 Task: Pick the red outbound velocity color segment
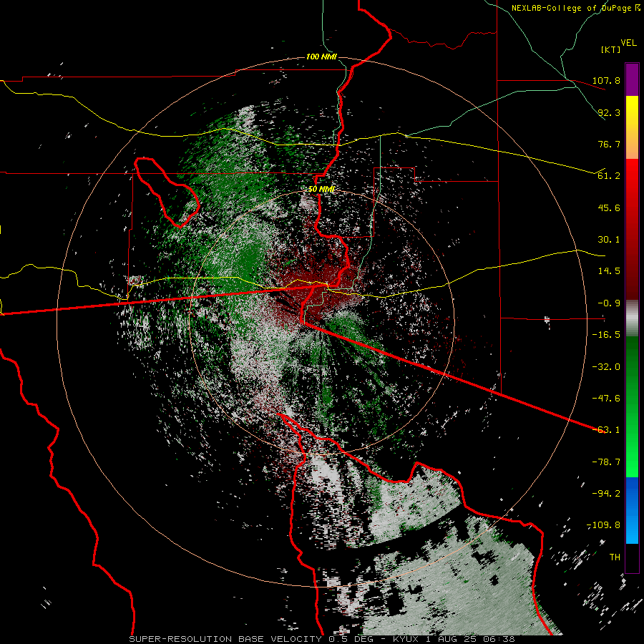(x=632, y=229)
